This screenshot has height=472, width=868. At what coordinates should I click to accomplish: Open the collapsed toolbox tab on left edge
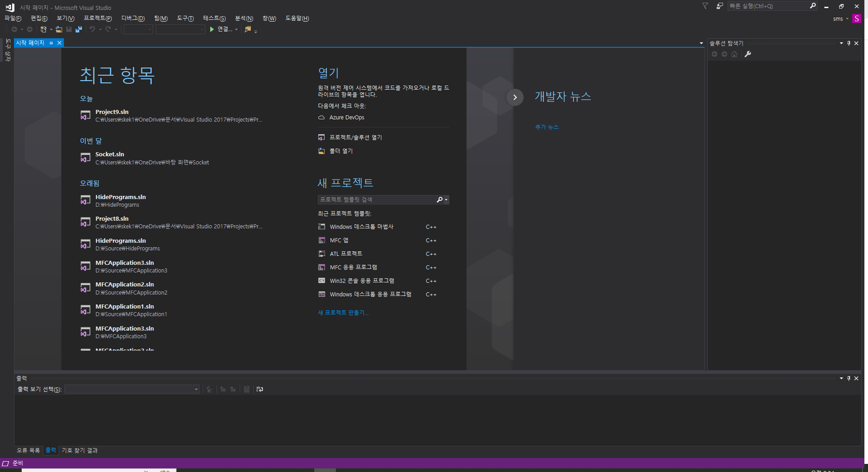[8, 50]
